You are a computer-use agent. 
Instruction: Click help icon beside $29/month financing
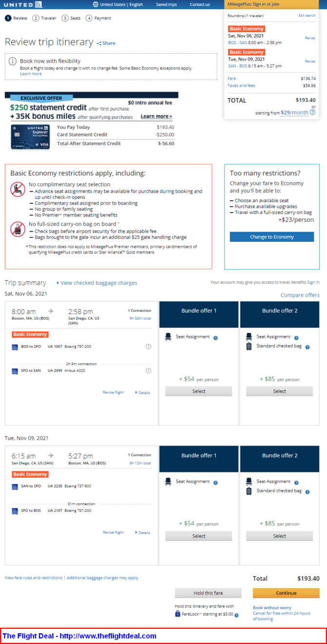coord(312,112)
